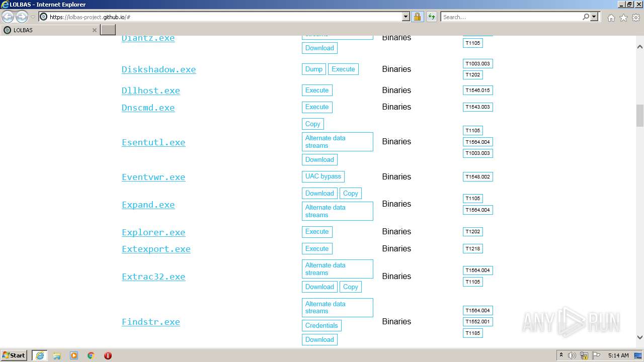Viewport: 644px width, 362px height.
Task: Click the Dump tag for Diskshadow.exe
Action: click(314, 69)
